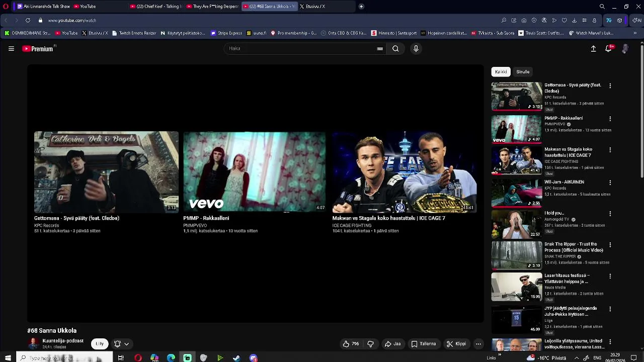Bookmark page with heart icon in address bar
Viewport: 644px width, 362px height.
(x=564, y=21)
